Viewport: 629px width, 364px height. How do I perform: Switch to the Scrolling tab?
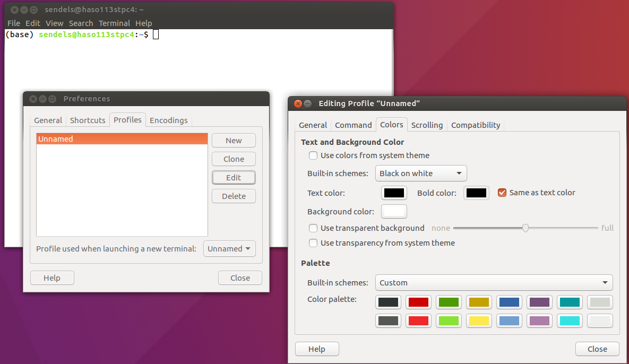427,125
